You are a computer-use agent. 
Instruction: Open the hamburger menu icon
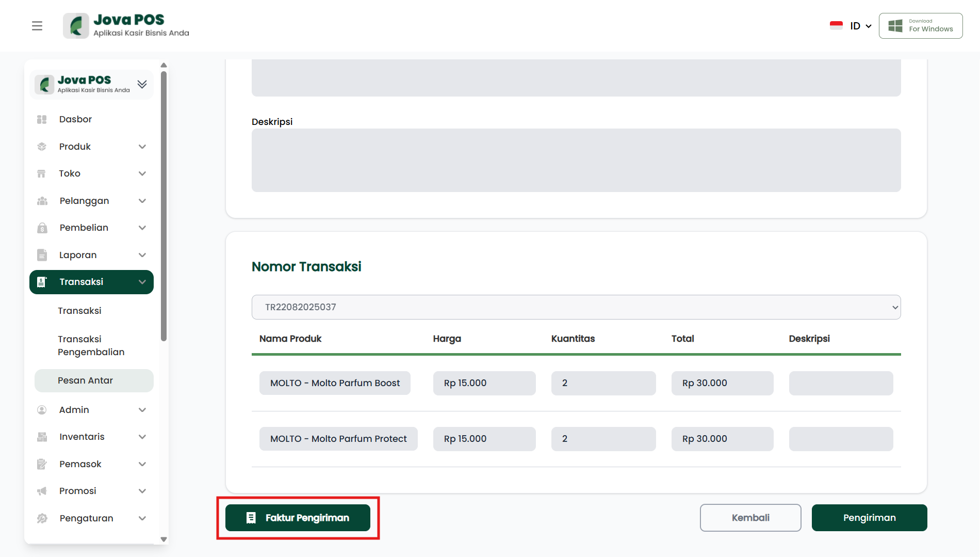click(x=37, y=26)
